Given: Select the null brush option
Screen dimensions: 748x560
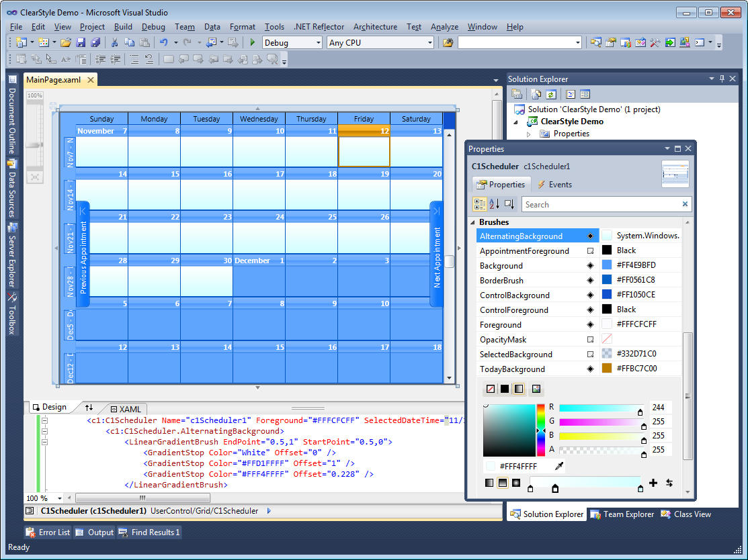Looking at the screenshot, I should pos(491,389).
